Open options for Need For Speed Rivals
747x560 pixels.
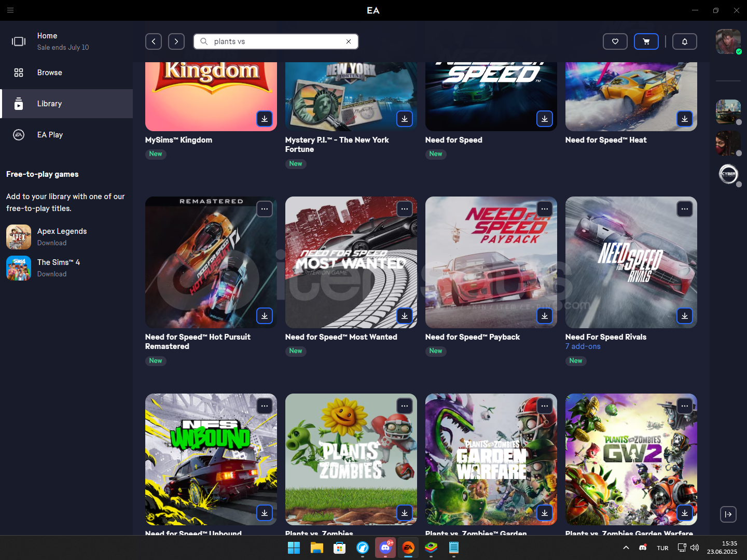(685, 209)
